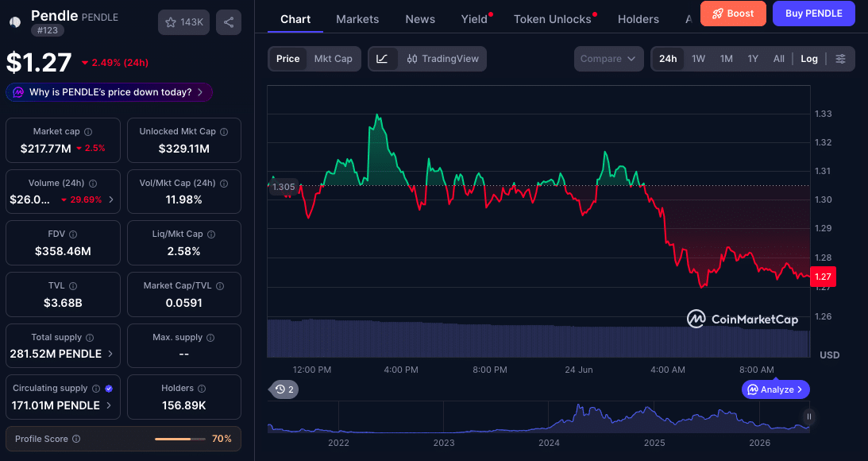Click the range navigator mini chart
Screen dimensions: 868x461
click(538, 416)
